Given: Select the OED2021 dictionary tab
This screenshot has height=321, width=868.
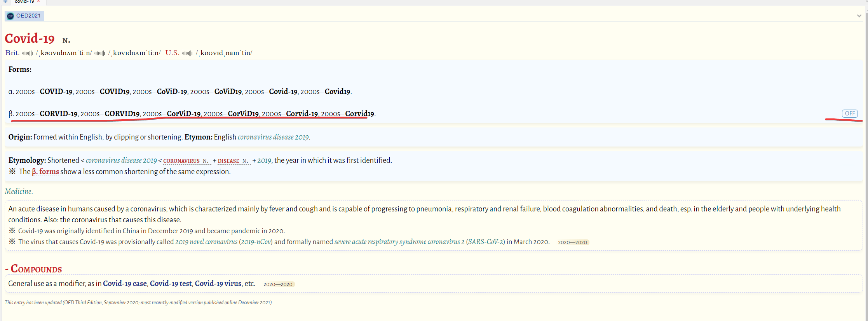Looking at the screenshot, I should tap(28, 16).
